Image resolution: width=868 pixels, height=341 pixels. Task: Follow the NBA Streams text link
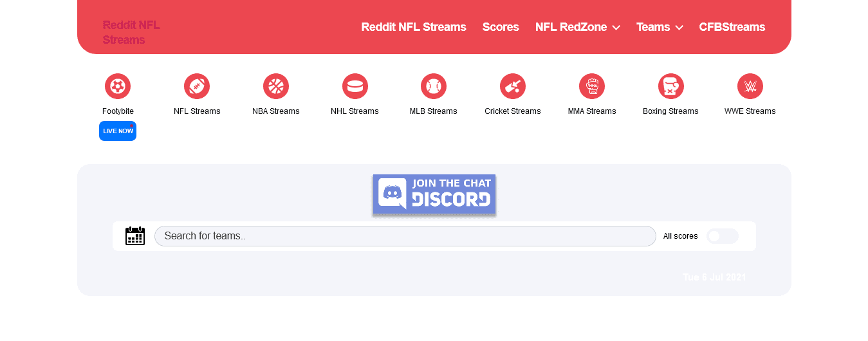276,111
